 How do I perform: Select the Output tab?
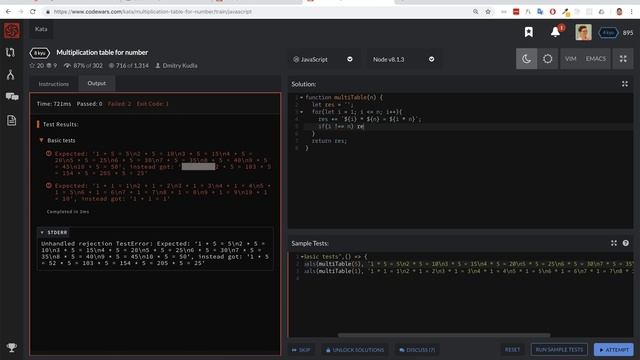click(97, 83)
